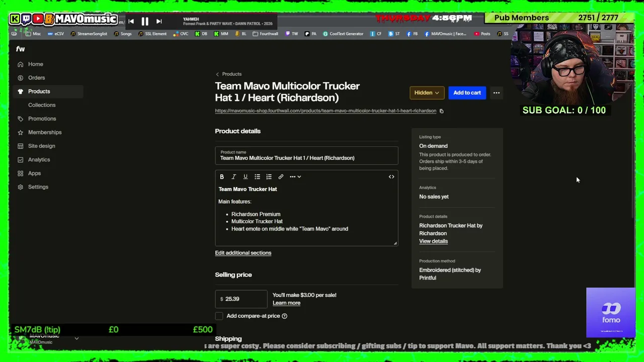This screenshot has width=644, height=362.
Task: Open the Fourthwall bookmarks folder
Action: point(265,34)
